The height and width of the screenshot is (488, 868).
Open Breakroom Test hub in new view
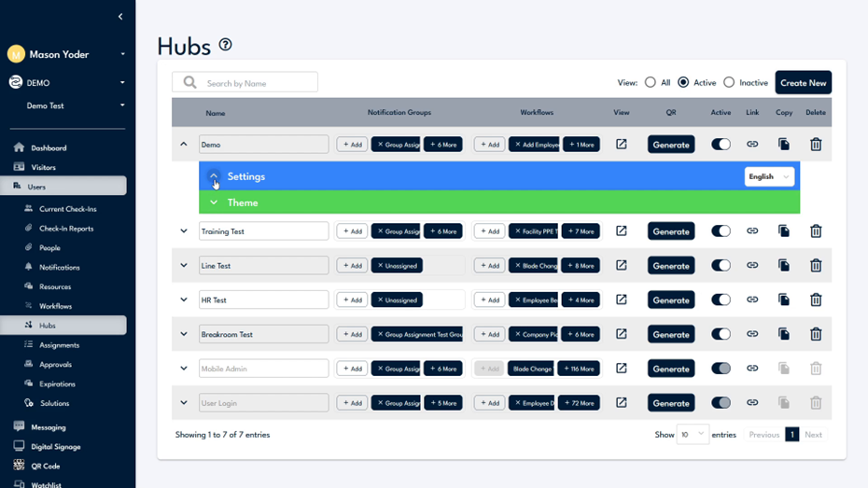point(621,334)
